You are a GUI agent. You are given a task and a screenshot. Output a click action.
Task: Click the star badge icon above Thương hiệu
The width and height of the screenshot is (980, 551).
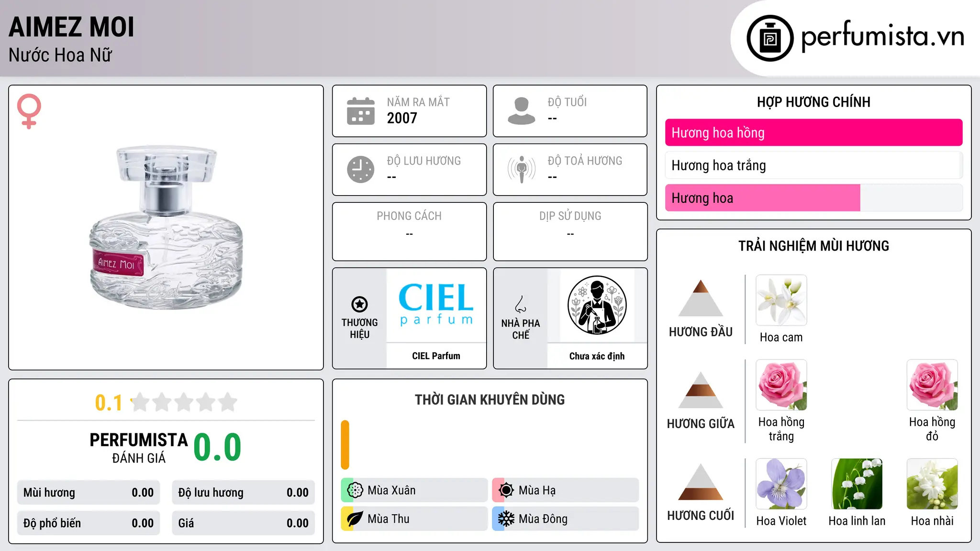[x=359, y=304]
